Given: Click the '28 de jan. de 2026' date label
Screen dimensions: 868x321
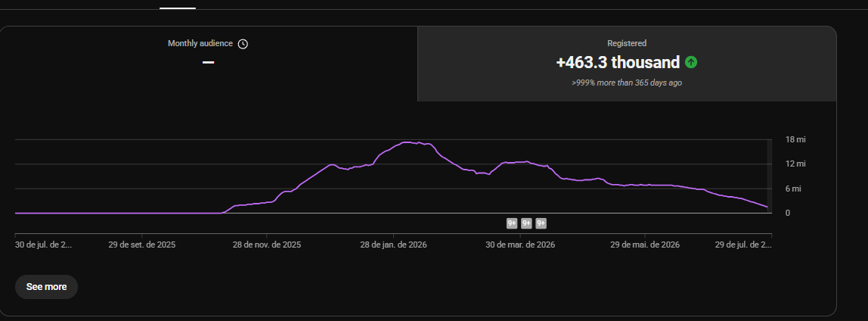Looking at the screenshot, I should [394, 245].
